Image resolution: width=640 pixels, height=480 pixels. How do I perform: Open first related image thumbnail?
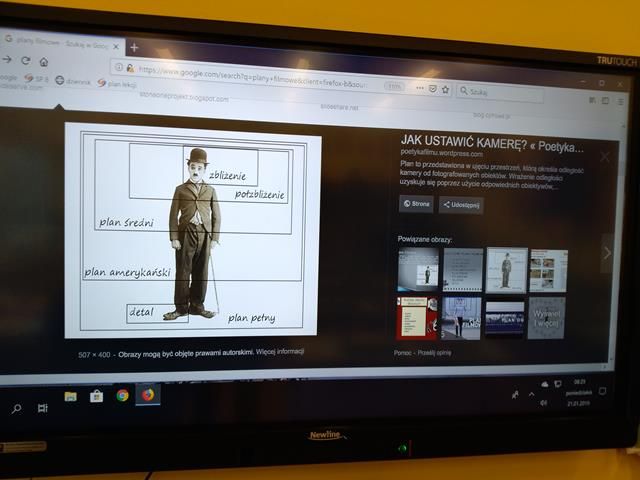[418, 269]
